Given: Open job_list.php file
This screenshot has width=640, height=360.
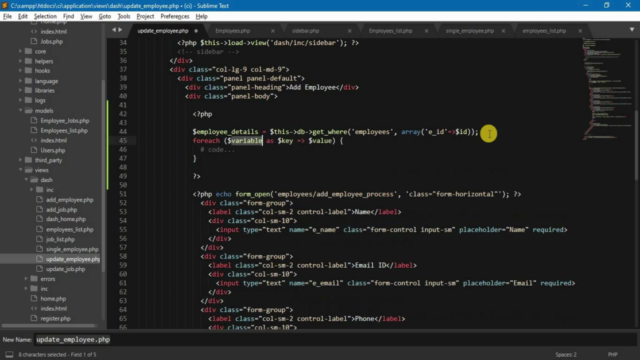Looking at the screenshot, I should coord(60,239).
